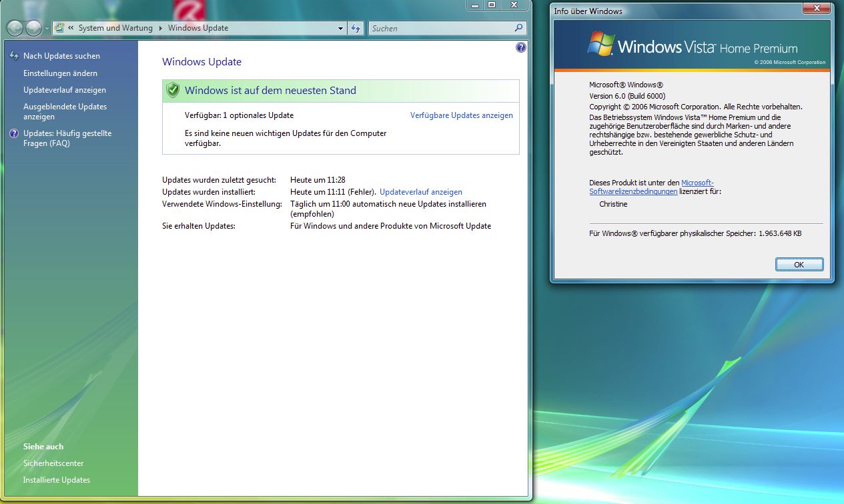Click the FAQ question mark icon in sidebar
844x504 pixels.
tap(14, 133)
